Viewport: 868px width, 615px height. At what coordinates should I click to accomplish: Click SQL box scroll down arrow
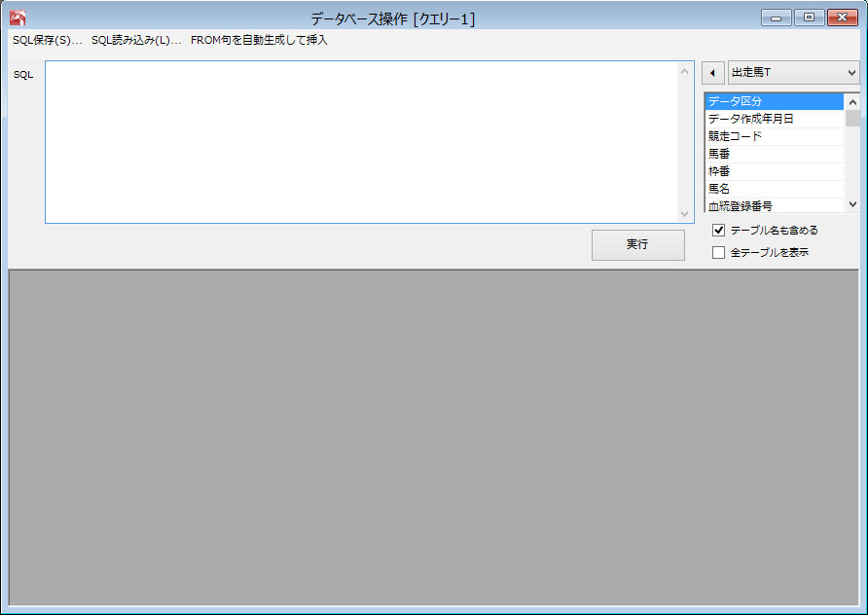click(685, 214)
